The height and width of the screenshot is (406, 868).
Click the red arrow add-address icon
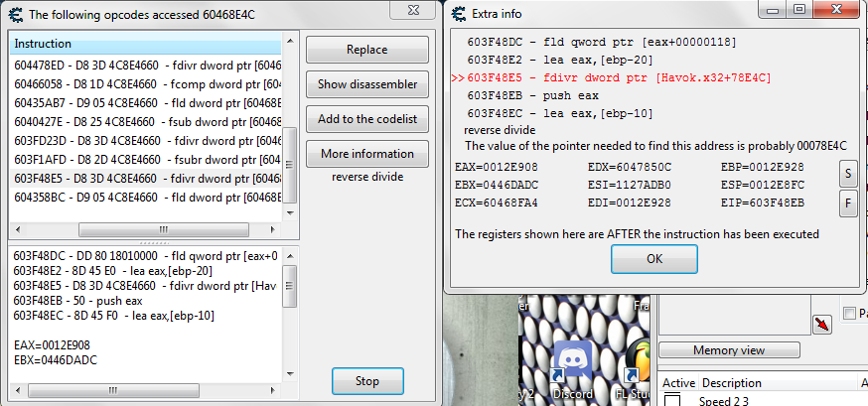pyautogui.click(x=822, y=325)
